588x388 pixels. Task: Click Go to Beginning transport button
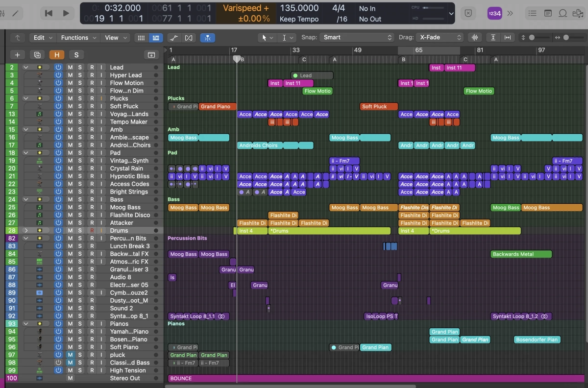click(49, 13)
